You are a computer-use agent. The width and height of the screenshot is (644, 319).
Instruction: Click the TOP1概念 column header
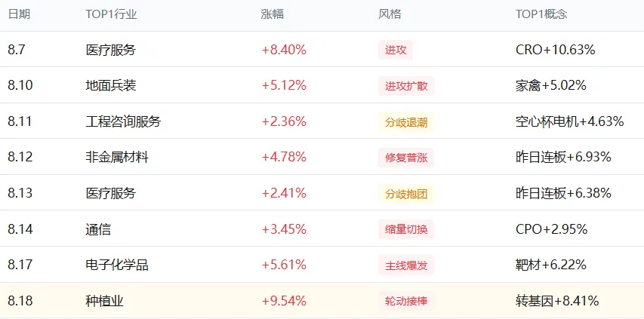(541, 14)
